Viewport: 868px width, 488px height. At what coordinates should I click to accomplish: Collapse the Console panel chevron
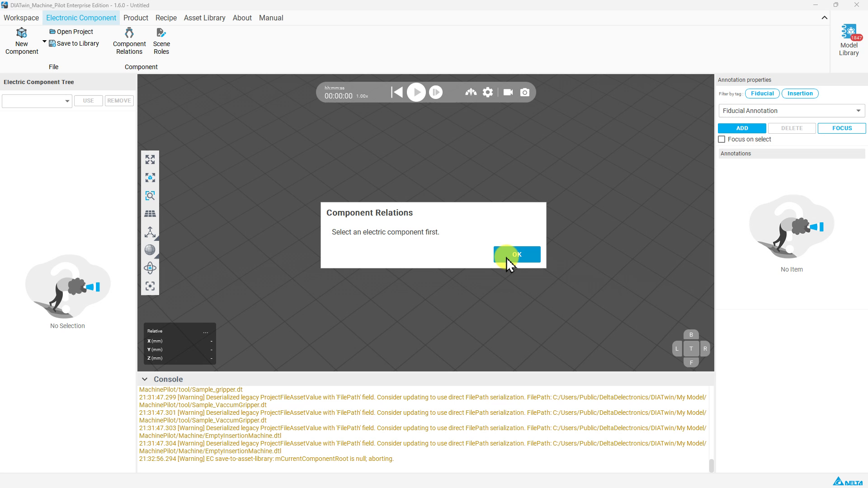pyautogui.click(x=144, y=379)
